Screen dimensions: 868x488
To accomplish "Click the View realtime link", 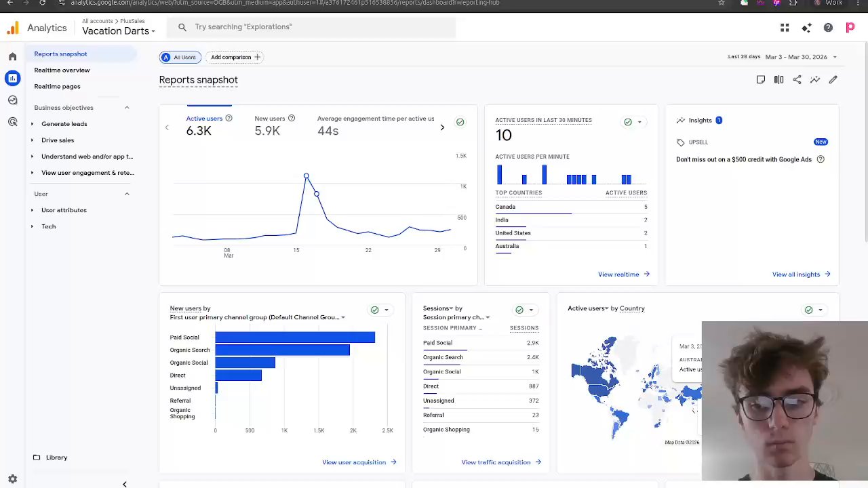I will 623,274.
